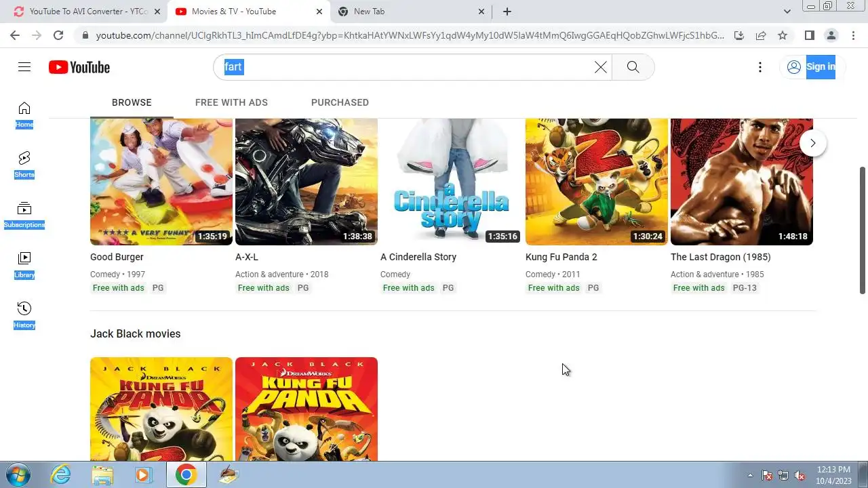Click the browser address bar URL
This screenshot has width=868, height=488.
click(x=410, y=35)
